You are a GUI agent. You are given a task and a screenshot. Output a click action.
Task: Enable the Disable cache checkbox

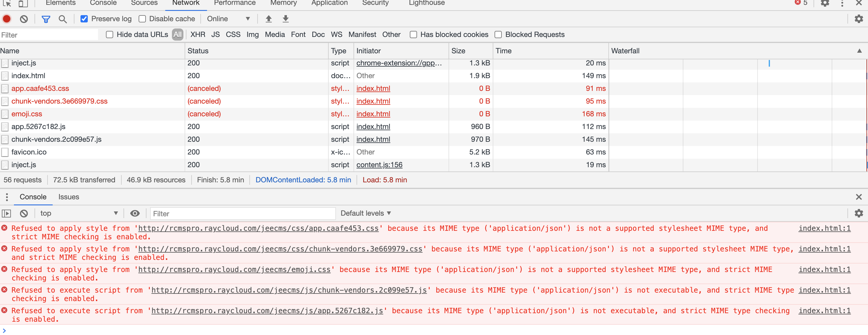(x=142, y=19)
